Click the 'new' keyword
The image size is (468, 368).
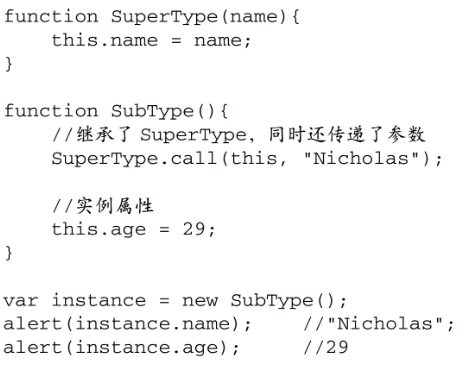click(200, 301)
